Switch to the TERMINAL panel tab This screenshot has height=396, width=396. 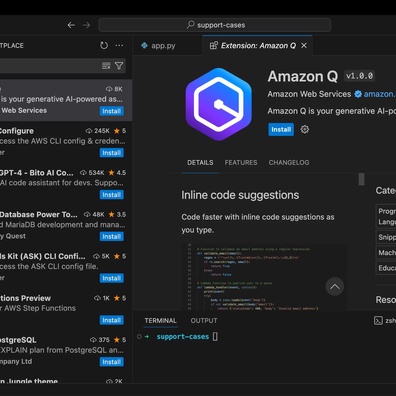pos(160,321)
